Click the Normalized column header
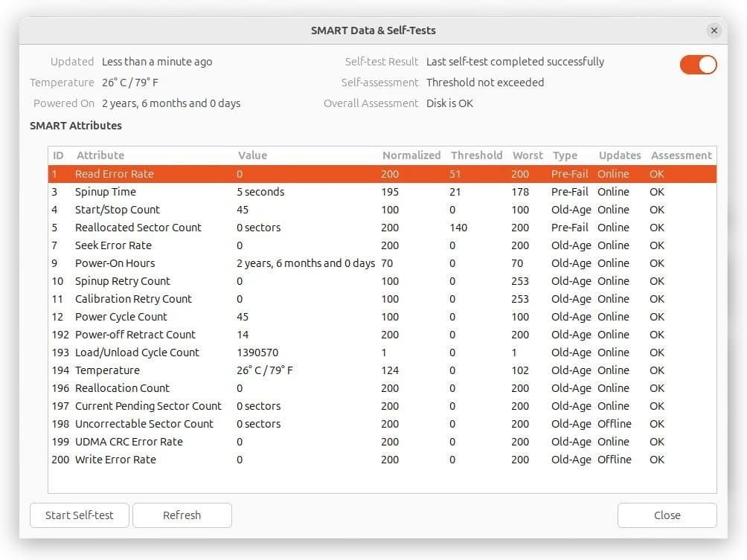This screenshot has width=747, height=560. (x=411, y=155)
